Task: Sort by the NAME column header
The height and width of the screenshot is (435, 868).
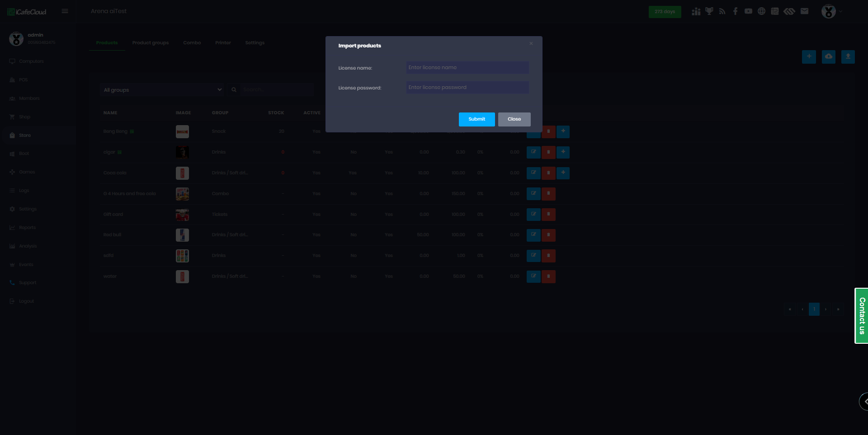Action: pos(110,113)
